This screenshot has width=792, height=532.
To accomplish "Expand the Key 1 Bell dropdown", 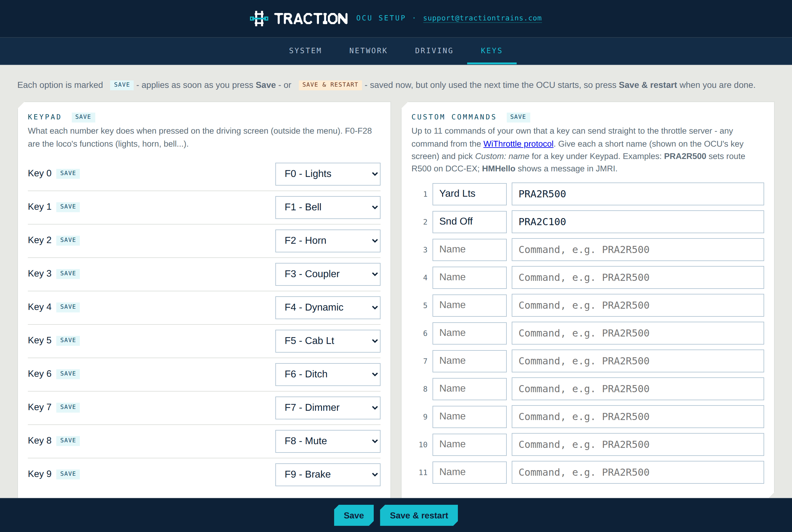I will coord(328,207).
